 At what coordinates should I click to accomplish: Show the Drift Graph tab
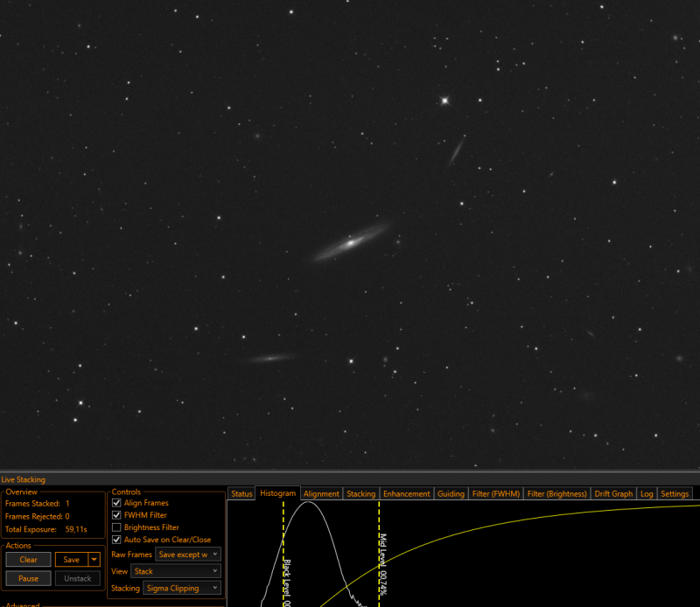(x=613, y=493)
